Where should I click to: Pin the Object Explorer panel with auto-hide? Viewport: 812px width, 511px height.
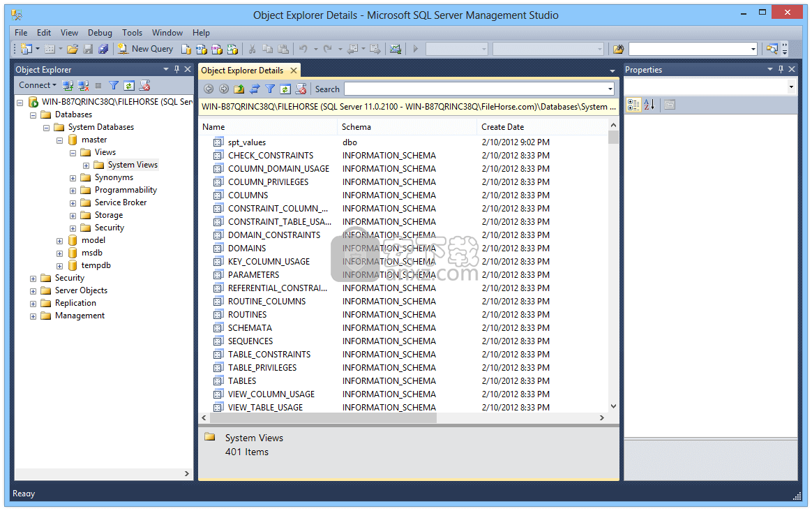coord(176,69)
